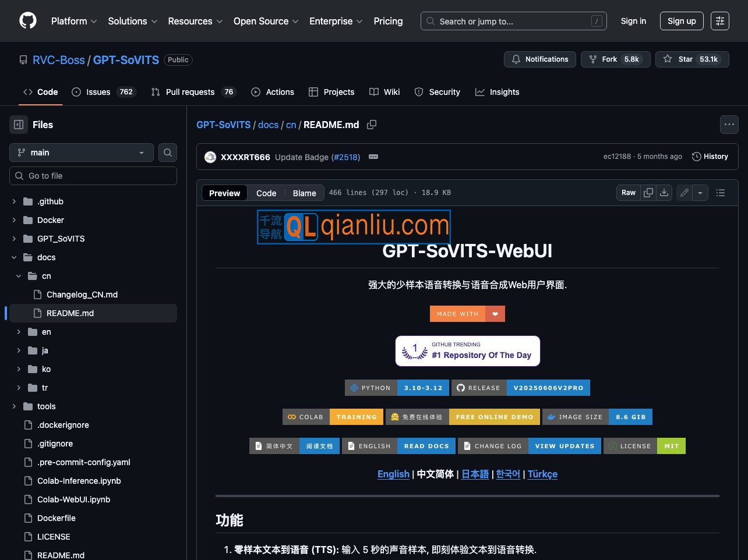Download the raw file
748x560 pixels.
click(x=664, y=193)
